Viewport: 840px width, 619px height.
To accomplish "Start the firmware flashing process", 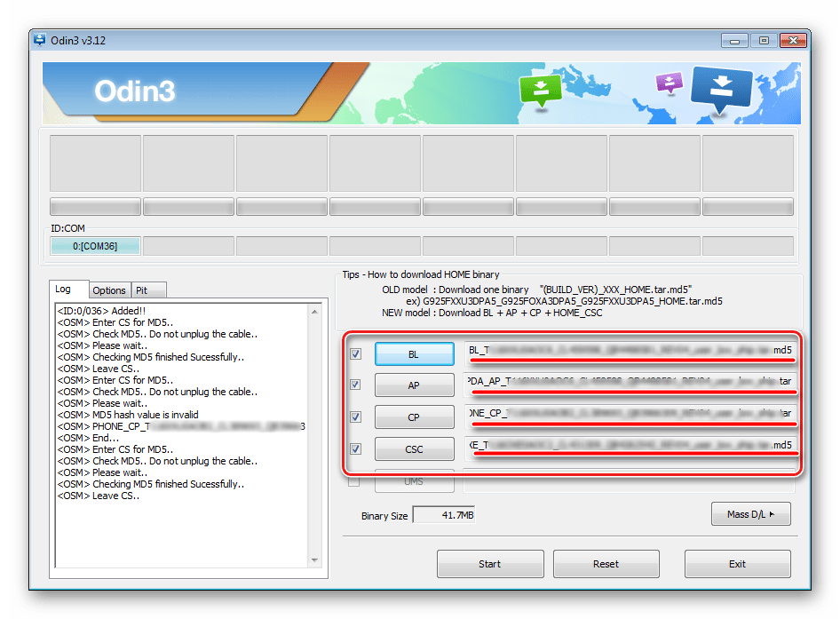I will [490, 564].
